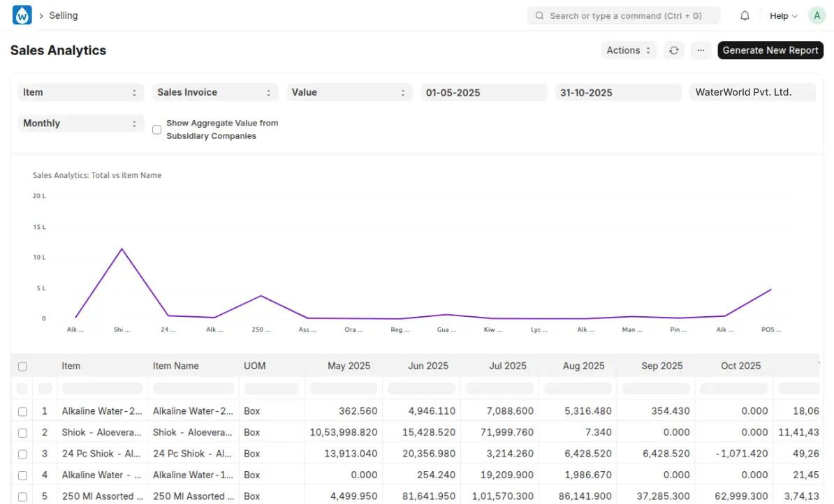Go to Selling breadcrumb link
Screen dimensions: 834x504
[64, 15]
